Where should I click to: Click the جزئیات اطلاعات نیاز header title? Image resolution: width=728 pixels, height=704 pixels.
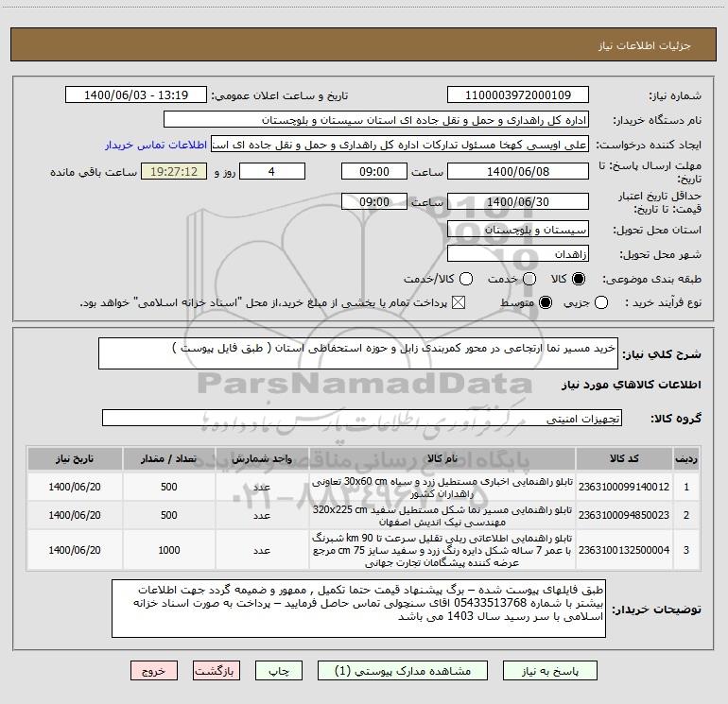(x=645, y=45)
